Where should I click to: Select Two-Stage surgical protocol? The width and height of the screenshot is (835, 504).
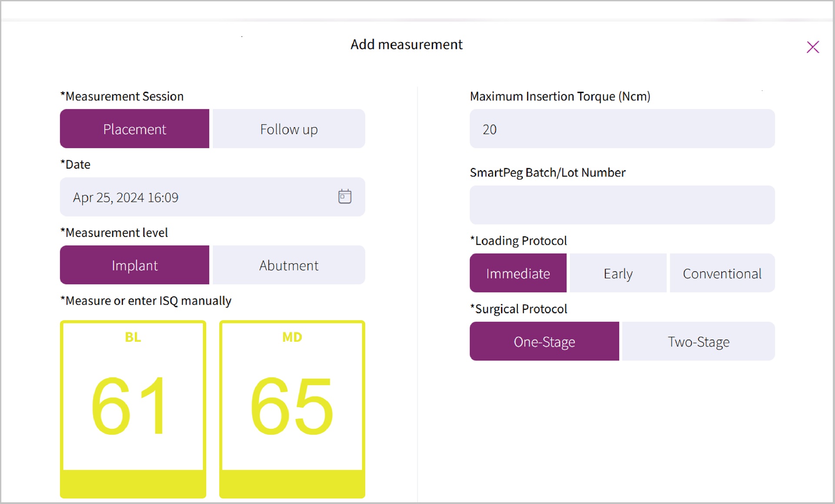698,341
